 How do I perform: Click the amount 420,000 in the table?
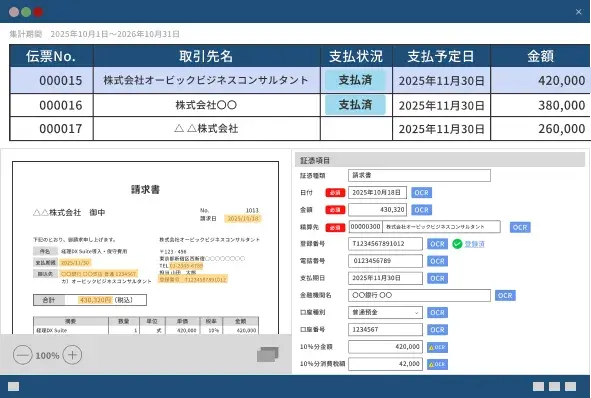(562, 80)
